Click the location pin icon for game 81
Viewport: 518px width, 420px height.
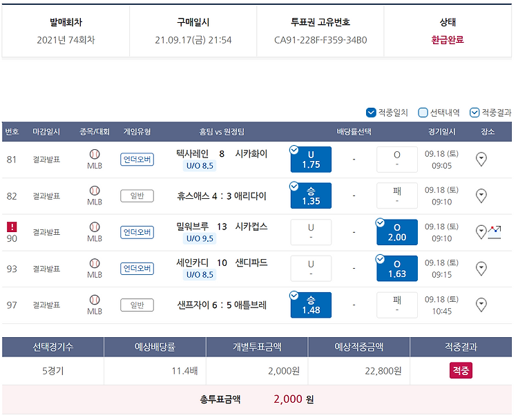[x=481, y=160]
